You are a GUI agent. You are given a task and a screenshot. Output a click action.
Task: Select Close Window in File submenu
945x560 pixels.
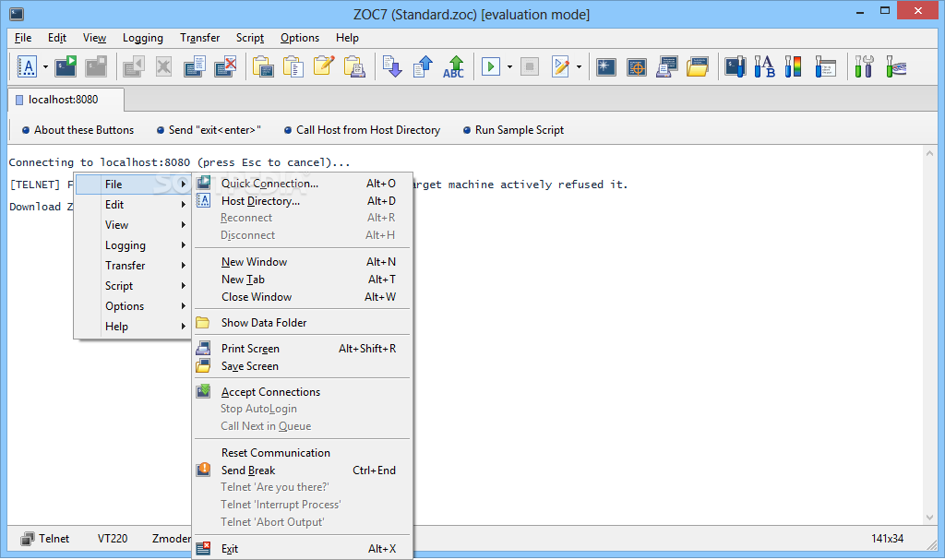pyautogui.click(x=303, y=296)
